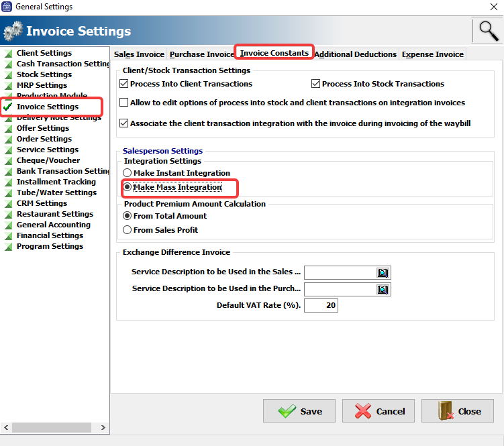Click the Order Settings green icon
Viewport: 504px width, 446px height.
pyautogui.click(x=8, y=139)
